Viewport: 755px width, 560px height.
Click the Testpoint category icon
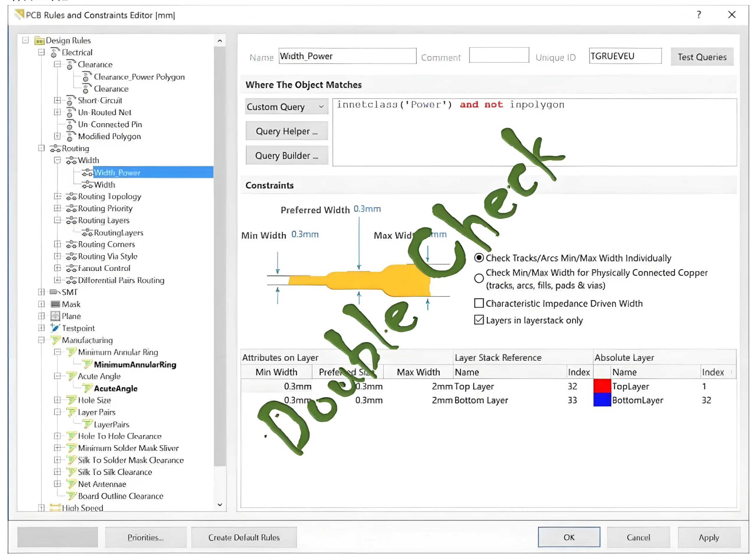tap(55, 328)
